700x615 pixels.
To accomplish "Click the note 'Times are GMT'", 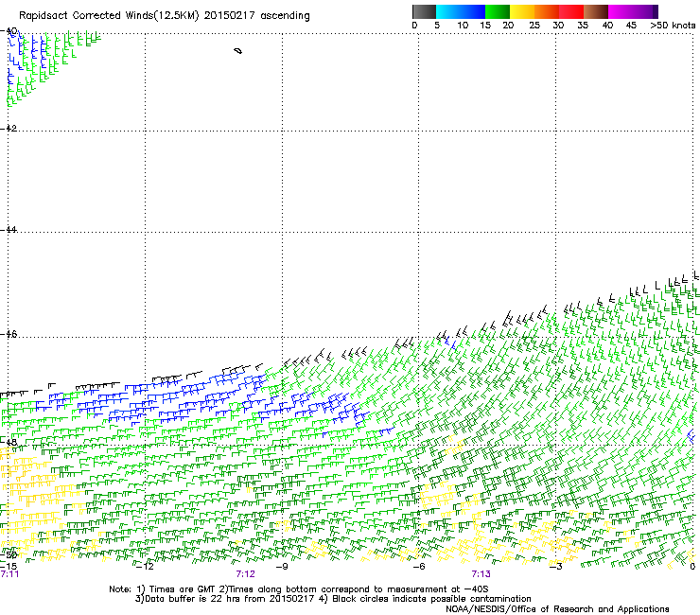I will [184, 589].
